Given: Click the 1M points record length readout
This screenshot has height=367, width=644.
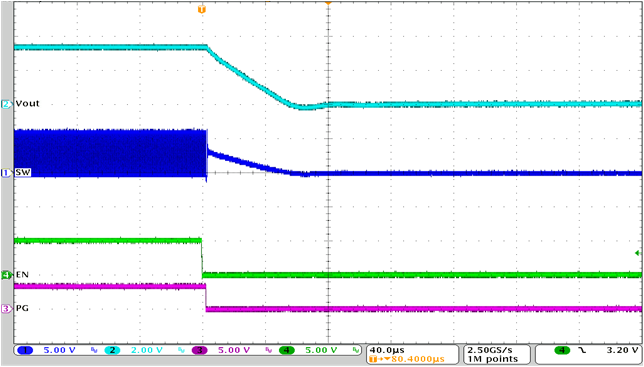Looking at the screenshot, I should click(492, 359).
